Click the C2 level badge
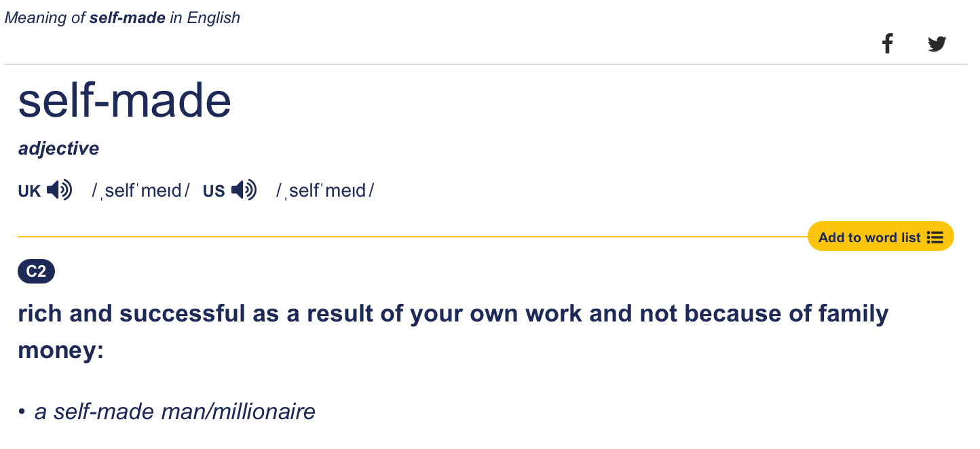The image size is (980, 449). 36,272
